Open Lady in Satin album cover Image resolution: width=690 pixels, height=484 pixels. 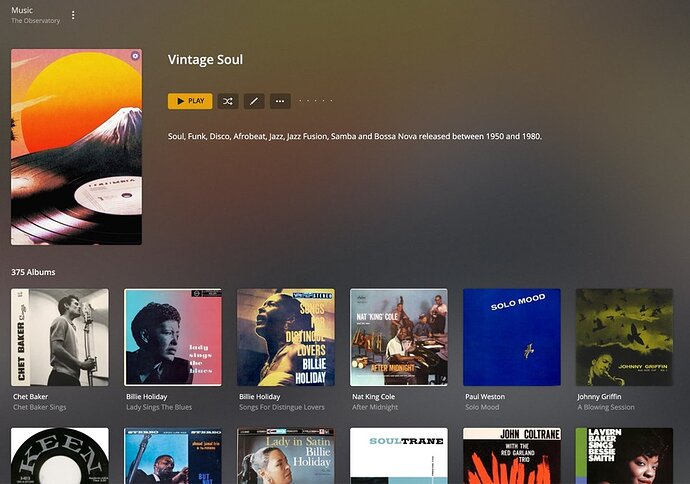[286, 456]
